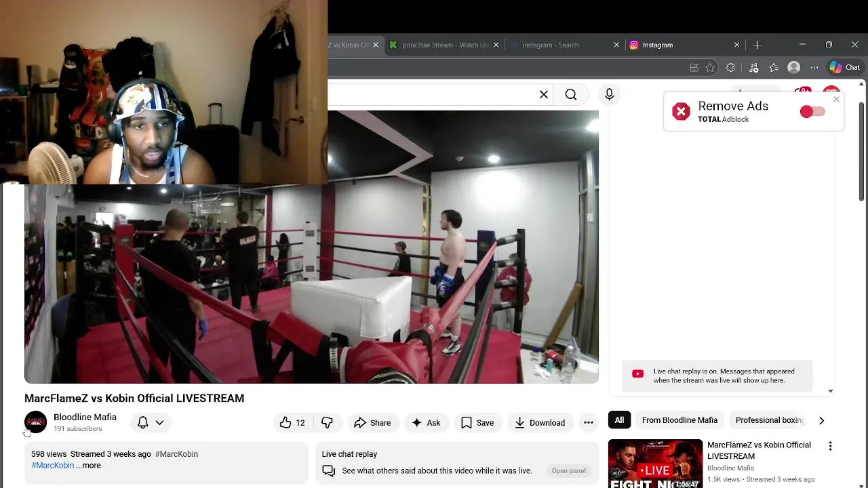
Task: Open the split screen icon in address bar
Action: tap(694, 68)
